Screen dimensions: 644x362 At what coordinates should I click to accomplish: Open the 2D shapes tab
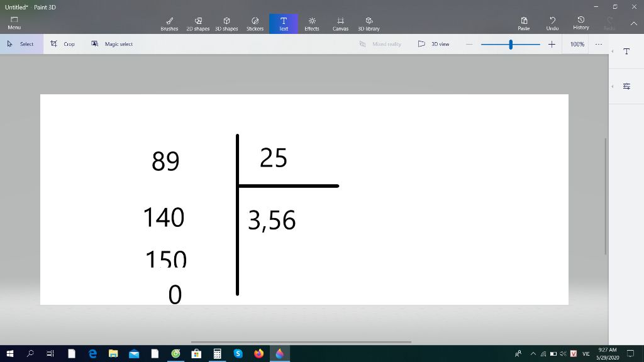click(198, 24)
